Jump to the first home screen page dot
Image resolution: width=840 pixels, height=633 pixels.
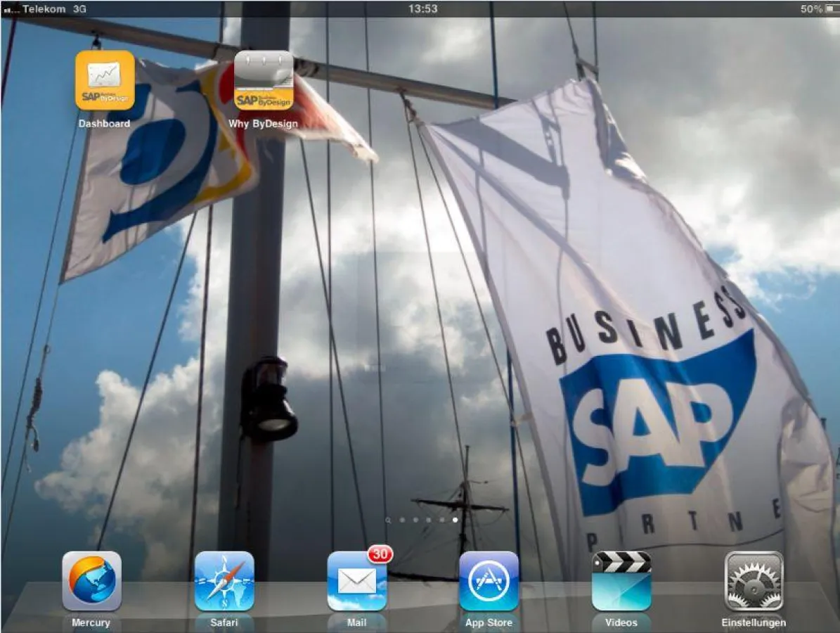[x=402, y=520]
